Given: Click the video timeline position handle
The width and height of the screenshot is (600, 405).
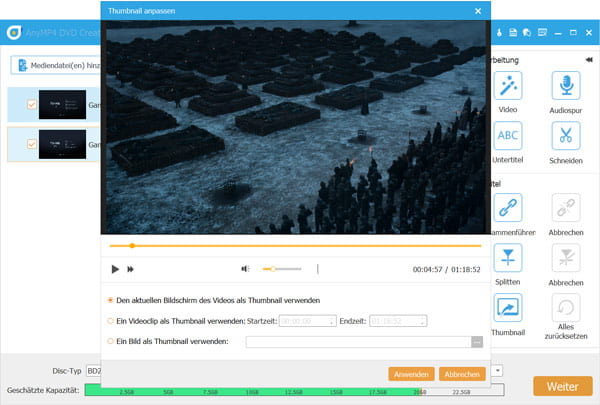Looking at the screenshot, I should (132, 246).
